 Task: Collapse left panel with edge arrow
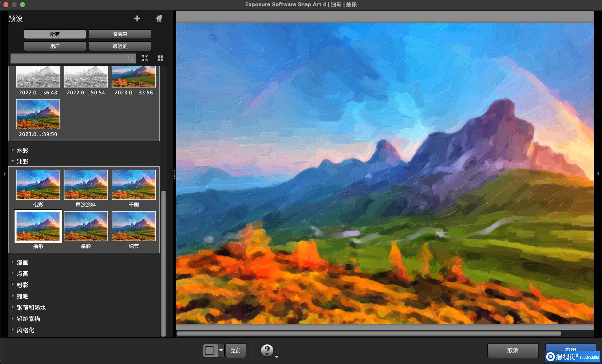coord(4,174)
